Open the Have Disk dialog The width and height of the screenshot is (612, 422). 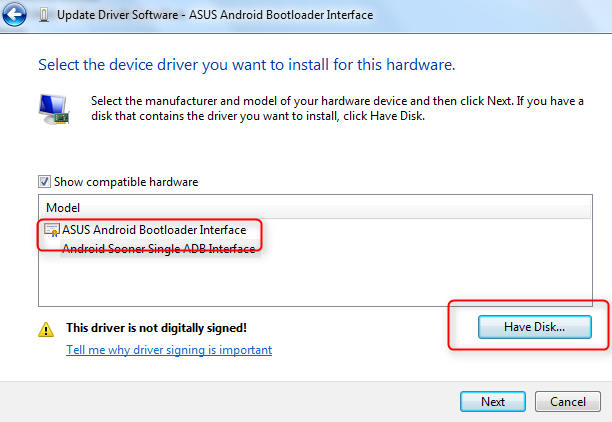[535, 327]
